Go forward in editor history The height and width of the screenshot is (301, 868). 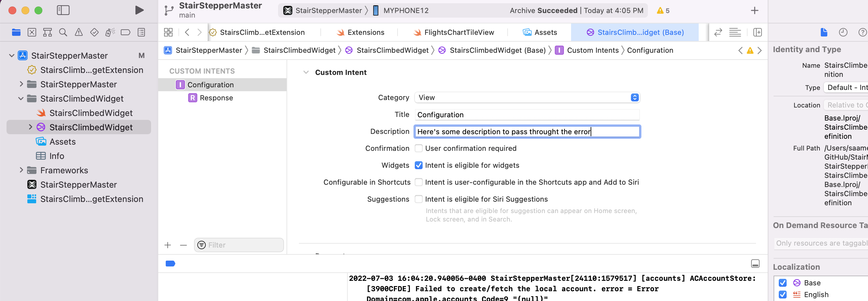click(x=200, y=32)
